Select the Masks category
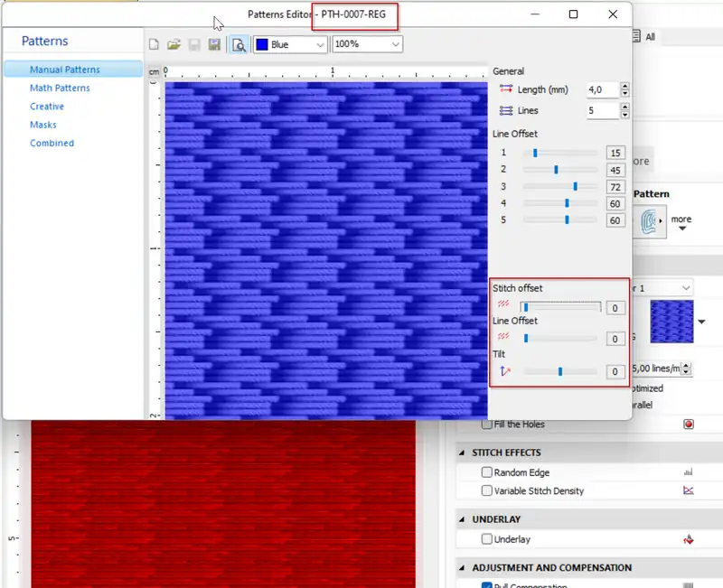The width and height of the screenshot is (723, 588). [44, 125]
